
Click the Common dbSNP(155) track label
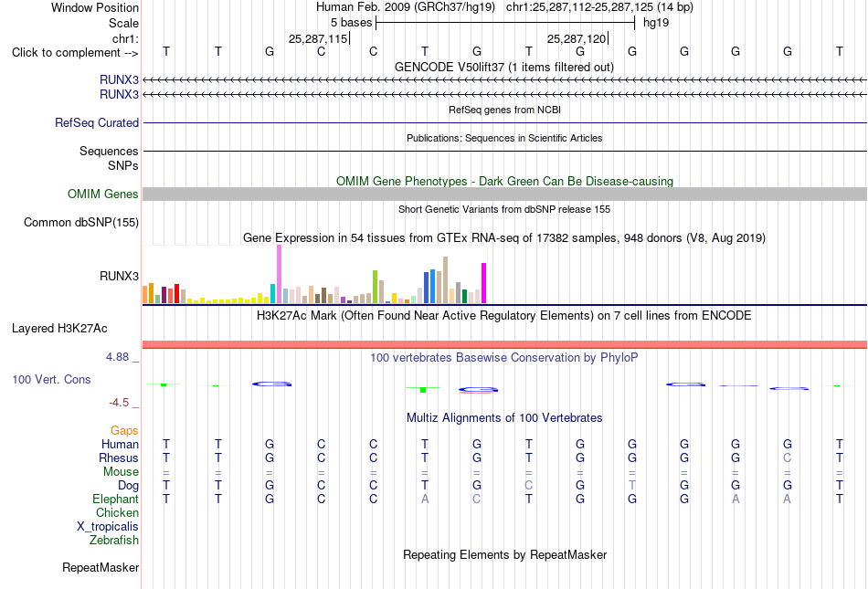point(81,222)
